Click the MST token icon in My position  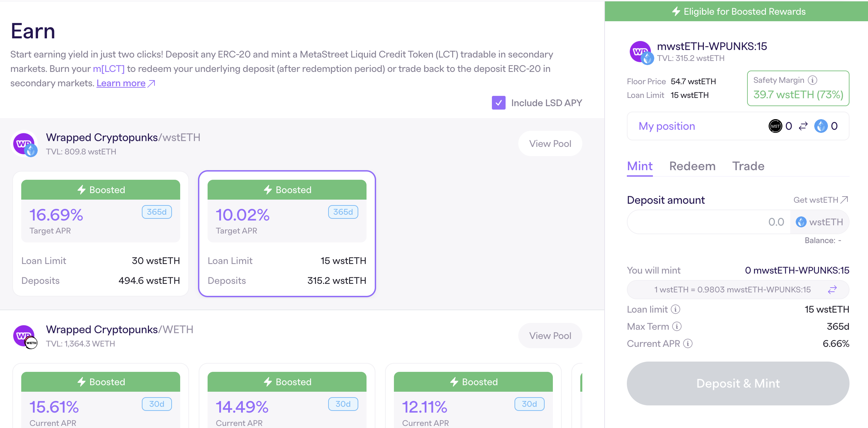coord(776,126)
